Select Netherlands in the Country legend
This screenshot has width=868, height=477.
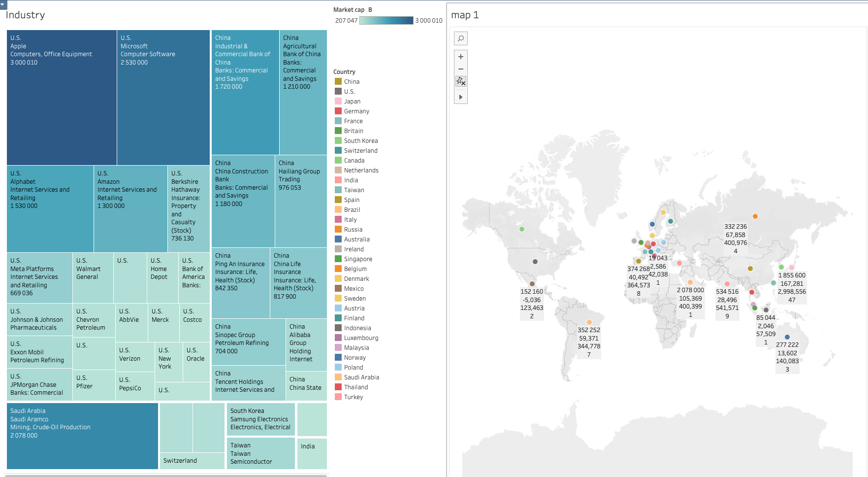coord(361,170)
